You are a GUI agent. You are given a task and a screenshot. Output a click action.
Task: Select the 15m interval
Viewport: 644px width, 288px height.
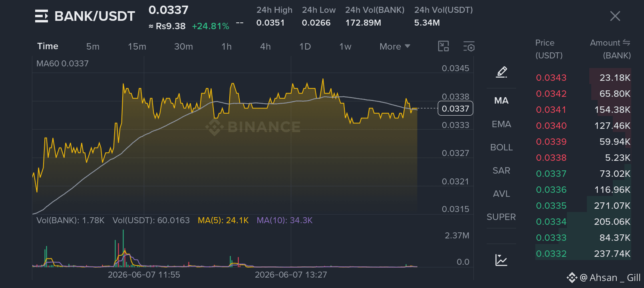(137, 46)
